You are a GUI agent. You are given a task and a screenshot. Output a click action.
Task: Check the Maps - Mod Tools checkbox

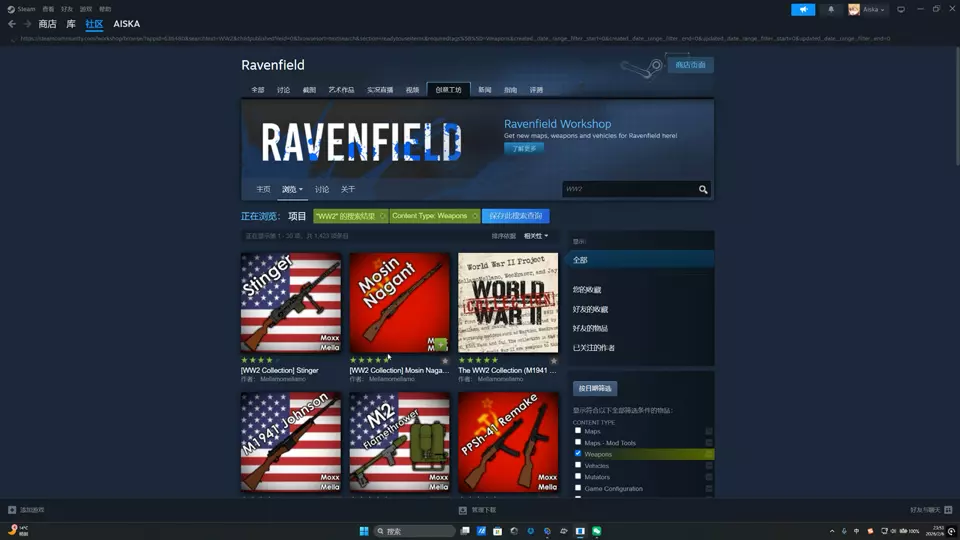point(577,442)
